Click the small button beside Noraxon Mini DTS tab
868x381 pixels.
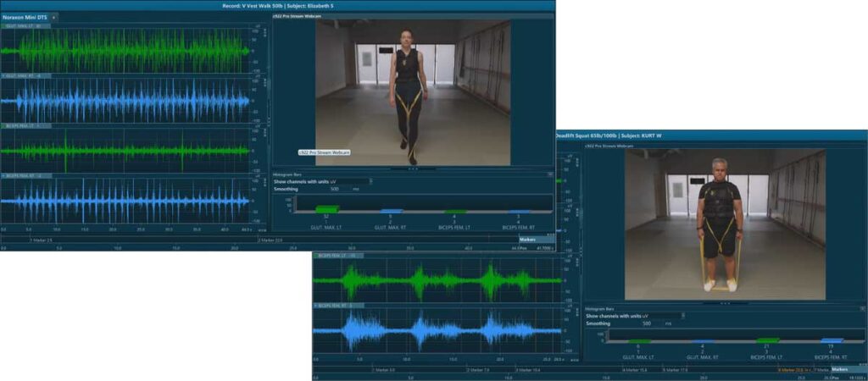[53, 18]
